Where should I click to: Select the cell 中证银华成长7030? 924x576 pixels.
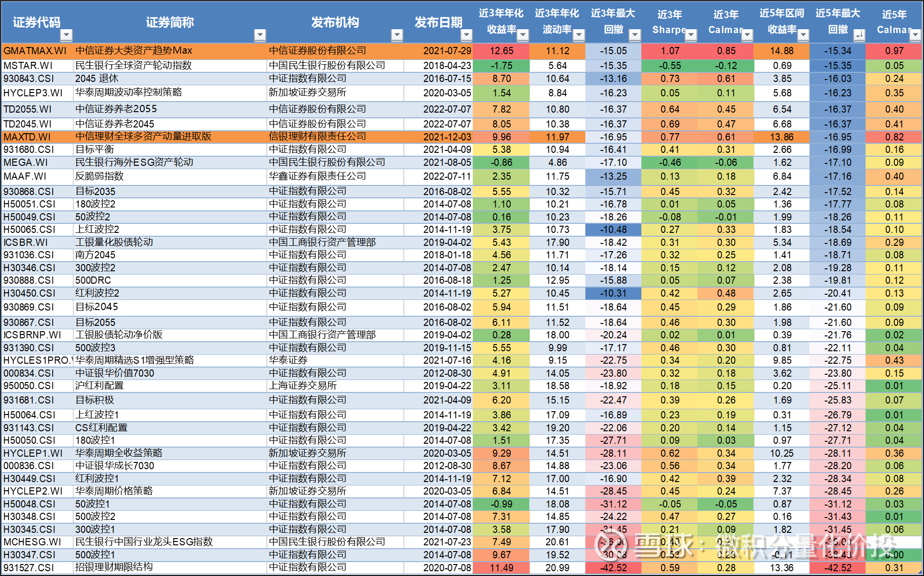click(x=170, y=466)
